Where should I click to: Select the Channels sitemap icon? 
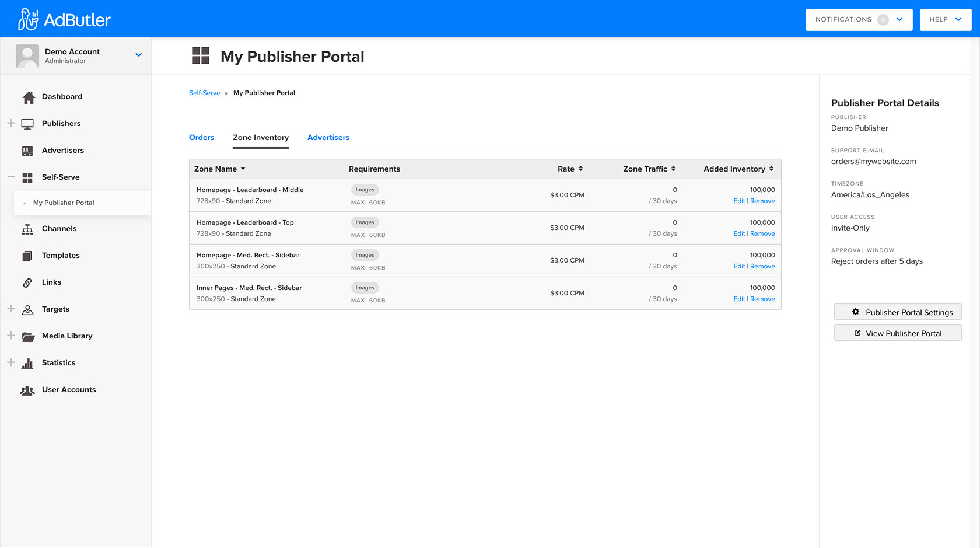[27, 228]
